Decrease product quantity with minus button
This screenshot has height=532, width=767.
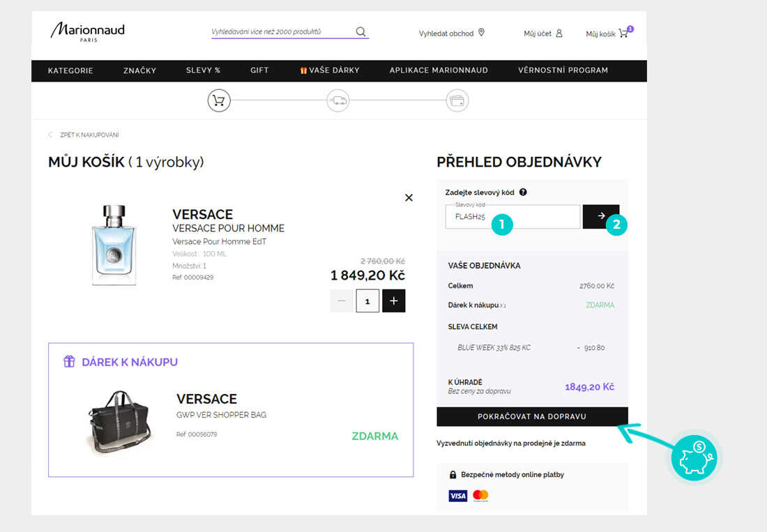pos(342,301)
